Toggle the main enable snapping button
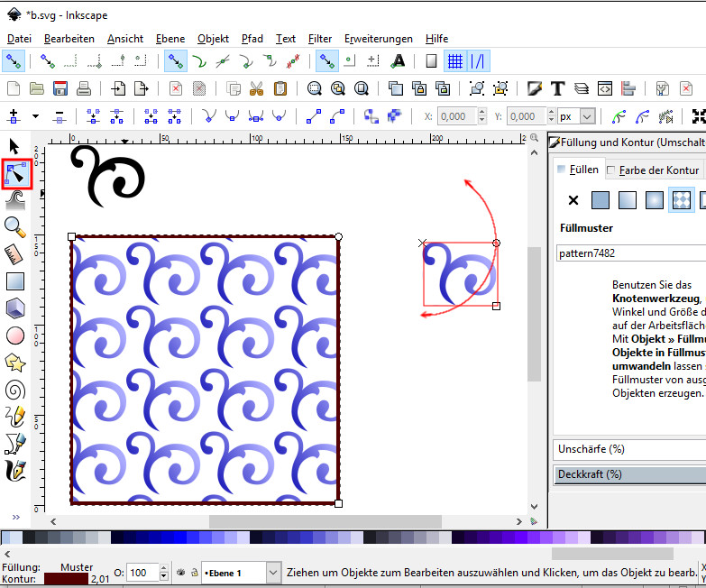This screenshot has height=588, width=706. pos(14,60)
